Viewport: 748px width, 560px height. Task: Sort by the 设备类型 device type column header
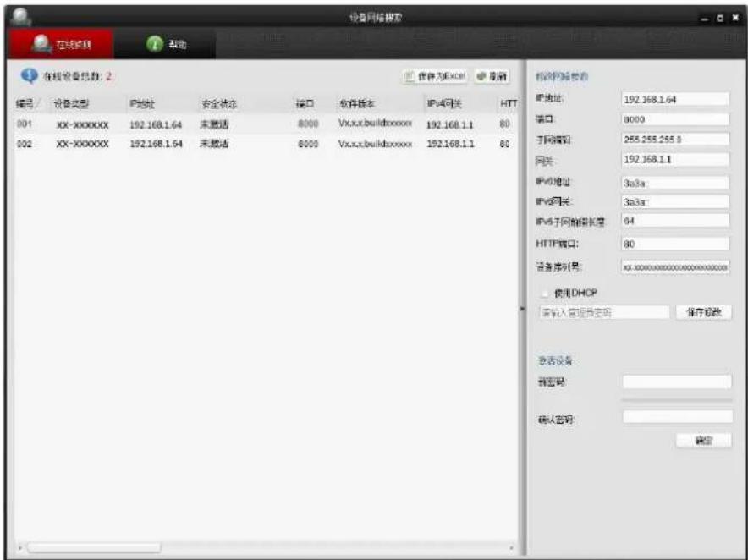71,103
